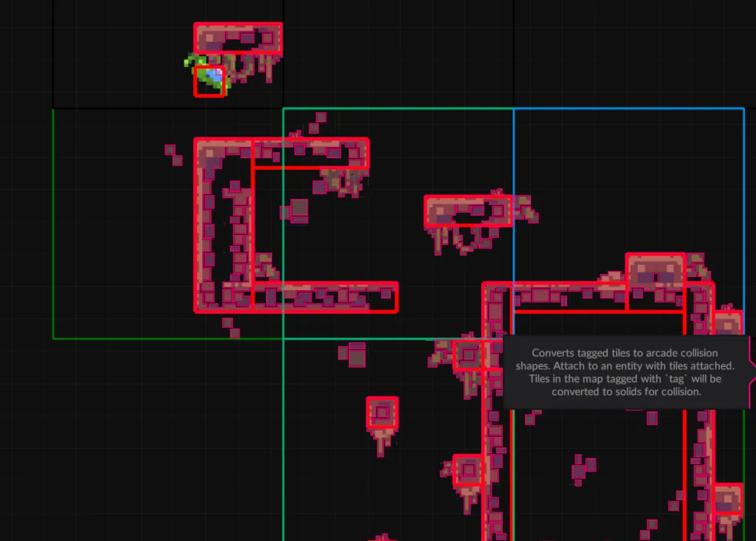Select the right-edge block near the bottom
Image resolution: width=756 pixels, height=541 pixels.
click(x=728, y=499)
